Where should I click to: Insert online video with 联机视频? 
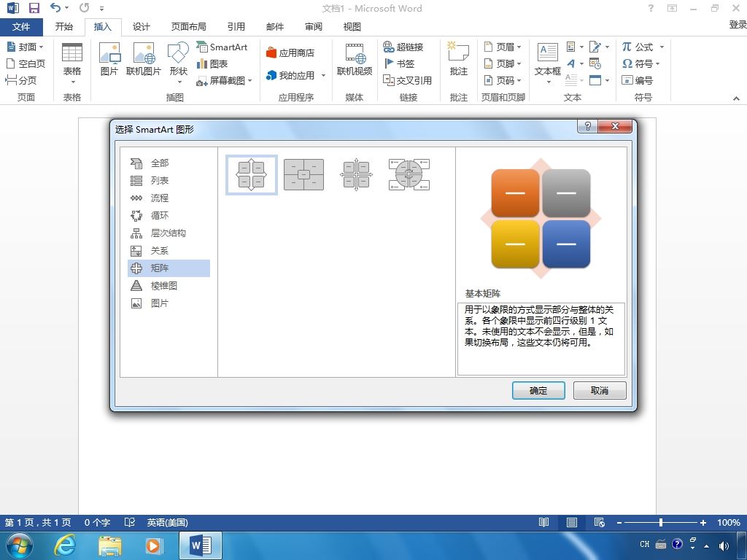coord(355,58)
